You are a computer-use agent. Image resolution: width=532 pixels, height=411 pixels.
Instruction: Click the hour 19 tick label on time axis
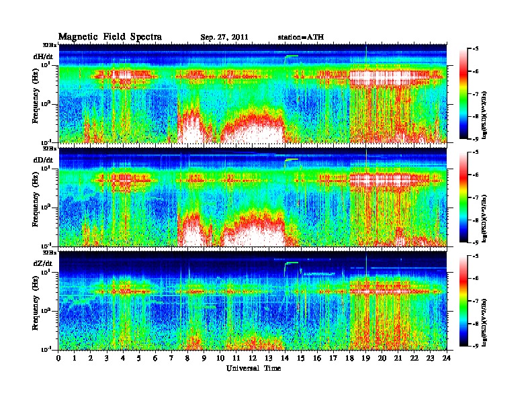tap(365, 358)
